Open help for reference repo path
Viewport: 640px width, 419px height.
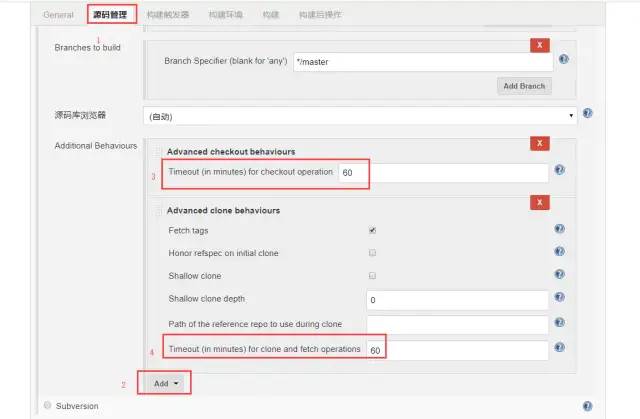click(x=560, y=323)
